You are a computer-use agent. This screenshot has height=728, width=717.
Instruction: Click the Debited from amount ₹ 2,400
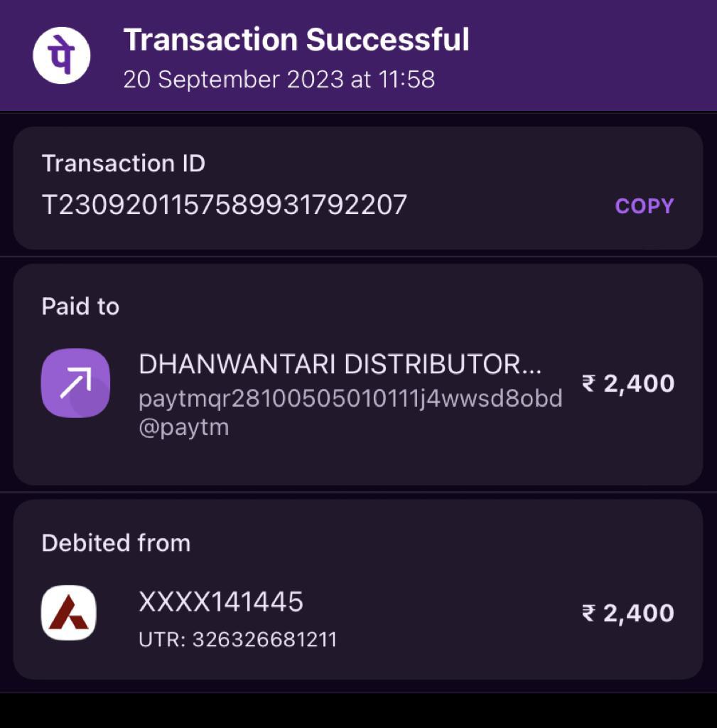628,614
